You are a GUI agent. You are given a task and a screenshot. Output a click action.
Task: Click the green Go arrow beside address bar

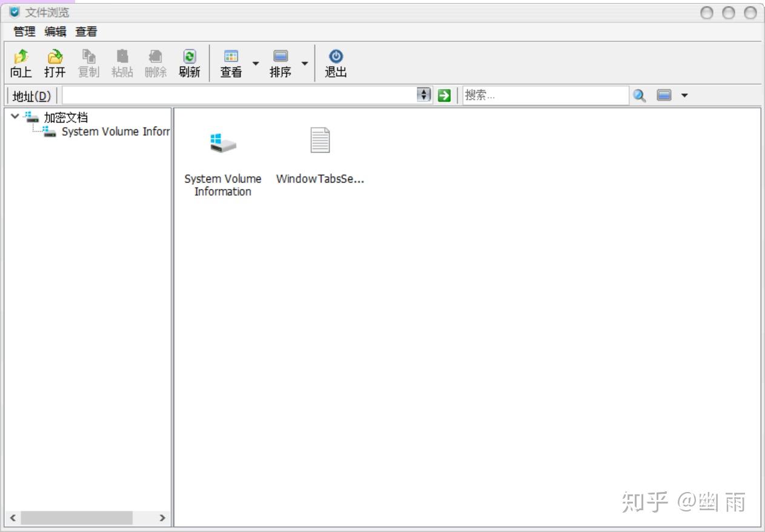(x=444, y=95)
